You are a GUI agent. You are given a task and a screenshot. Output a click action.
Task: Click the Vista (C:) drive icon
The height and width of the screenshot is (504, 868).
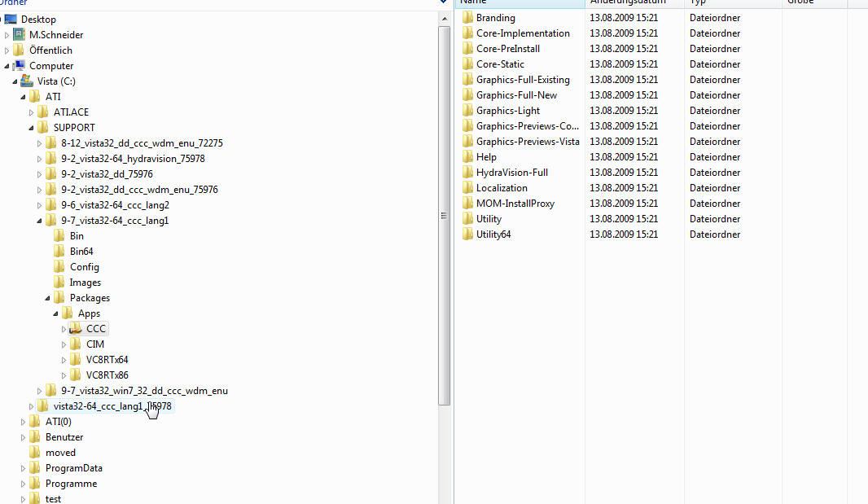tap(27, 81)
